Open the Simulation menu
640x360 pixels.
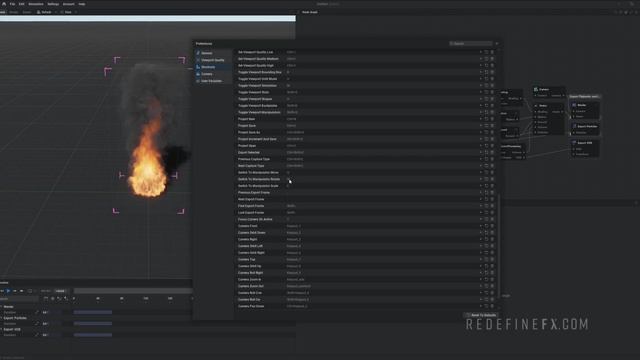[36, 4]
